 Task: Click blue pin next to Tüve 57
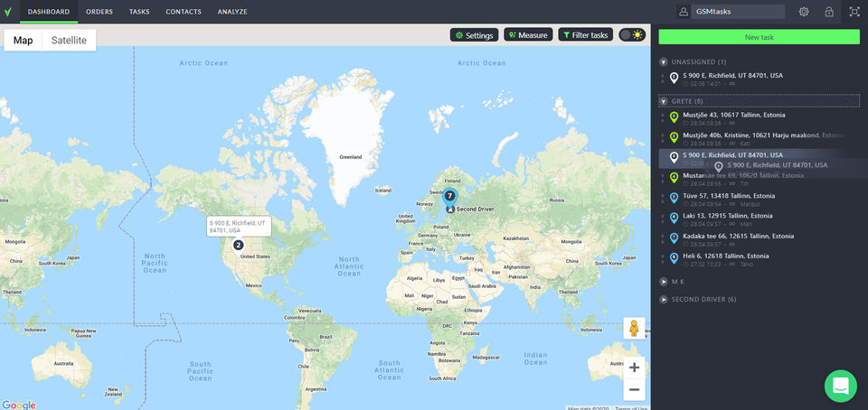(x=674, y=198)
